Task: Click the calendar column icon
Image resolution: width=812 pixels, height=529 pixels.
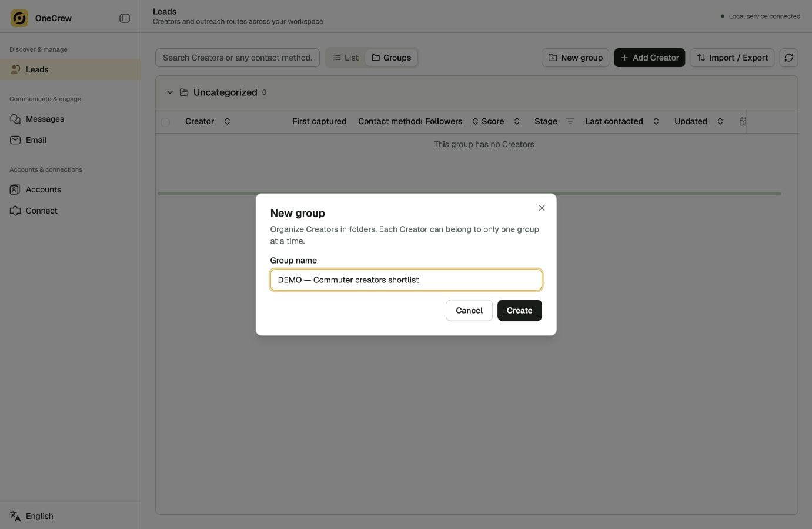Action: (743, 121)
